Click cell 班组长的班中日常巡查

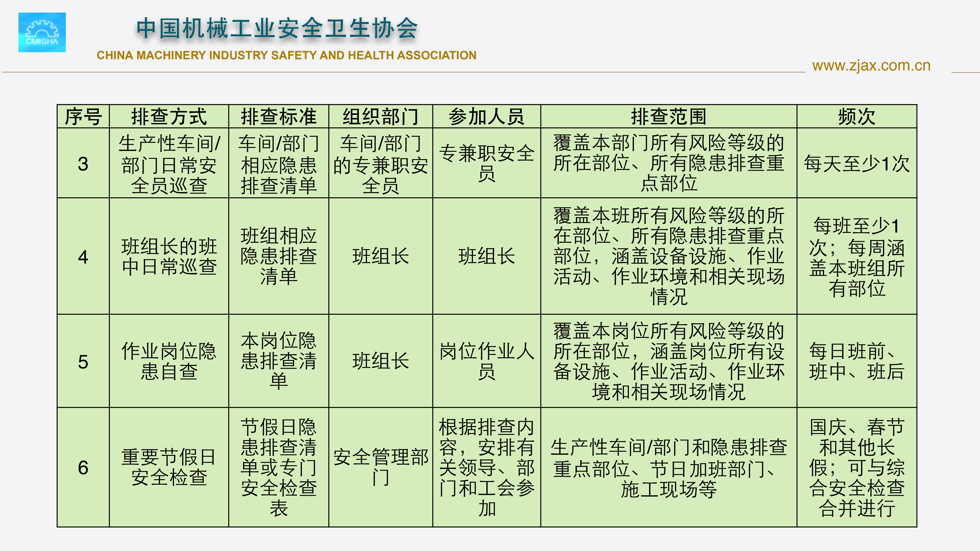[169, 256]
